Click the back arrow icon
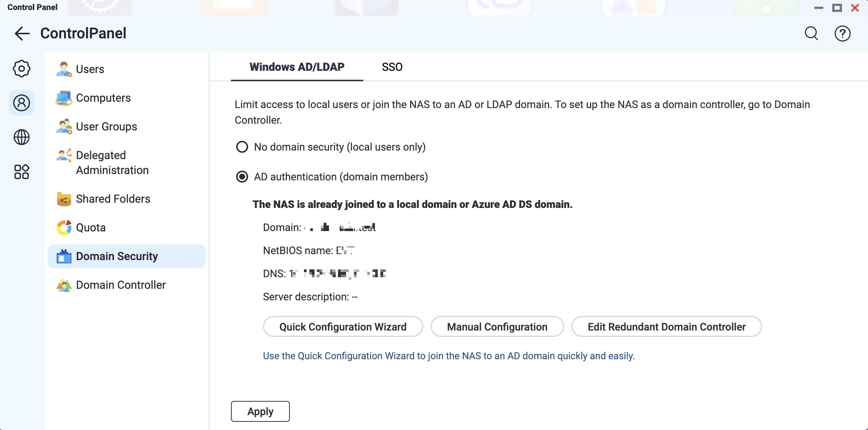Screen dimensions: 868x430 (x=22, y=34)
